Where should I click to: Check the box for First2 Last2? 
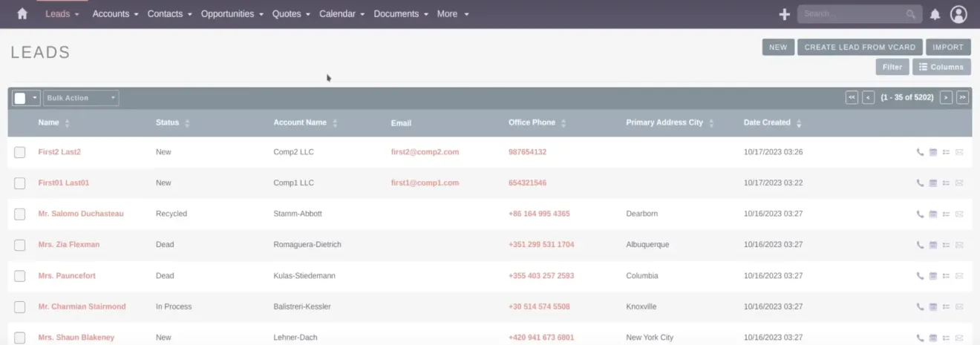20,152
